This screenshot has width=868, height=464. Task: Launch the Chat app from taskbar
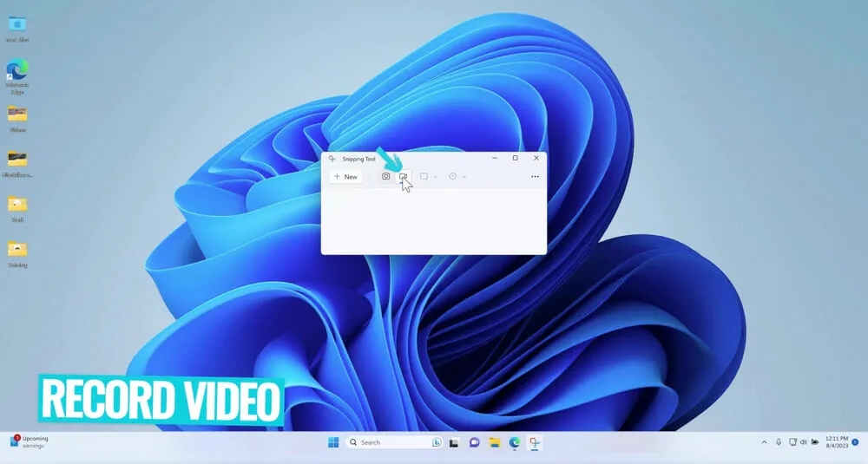click(x=474, y=442)
